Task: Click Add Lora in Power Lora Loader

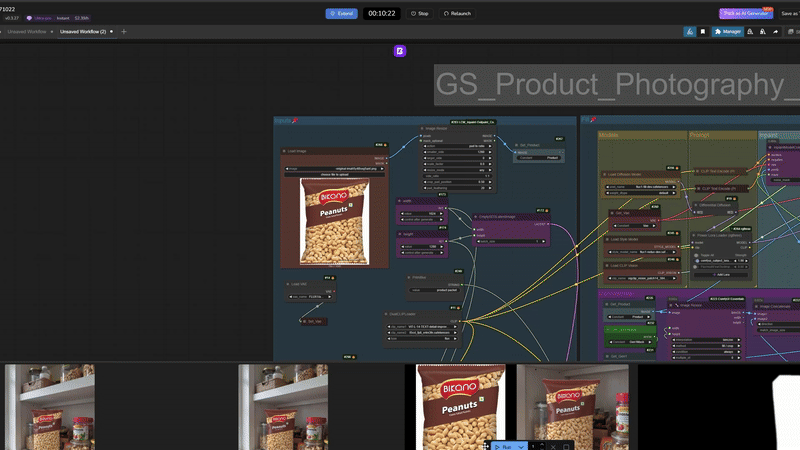Action: point(721,274)
